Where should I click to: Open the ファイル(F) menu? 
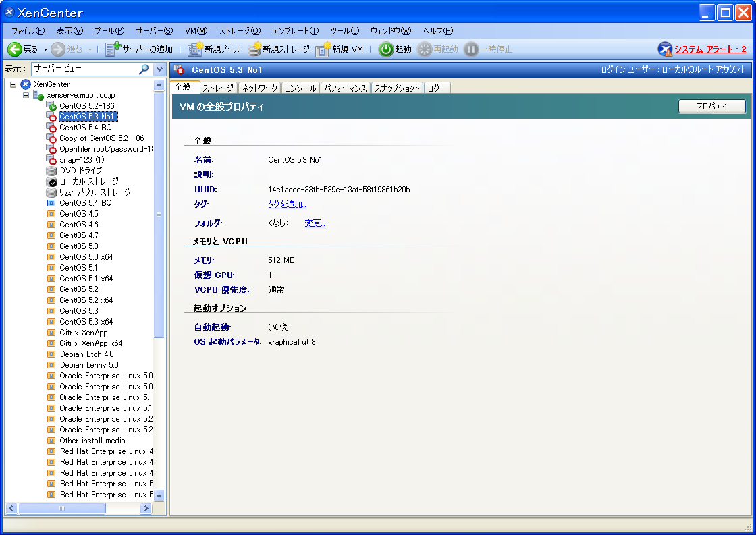click(x=28, y=31)
